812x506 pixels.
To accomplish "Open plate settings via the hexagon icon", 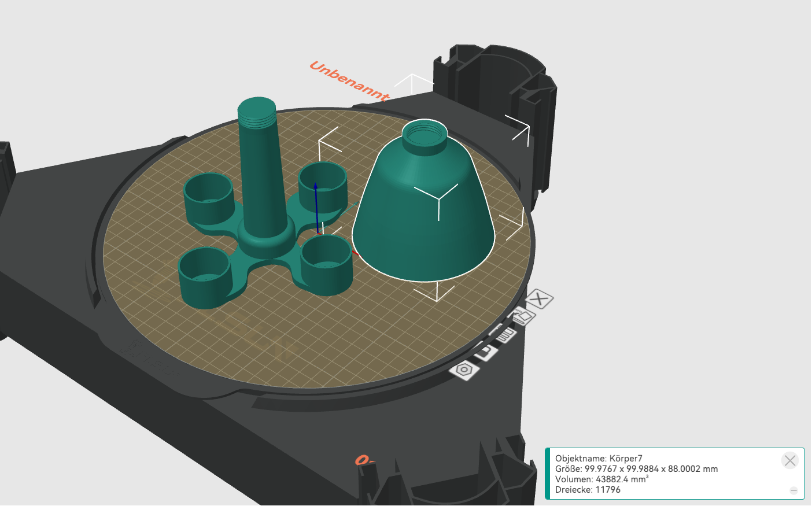I will 464,370.
